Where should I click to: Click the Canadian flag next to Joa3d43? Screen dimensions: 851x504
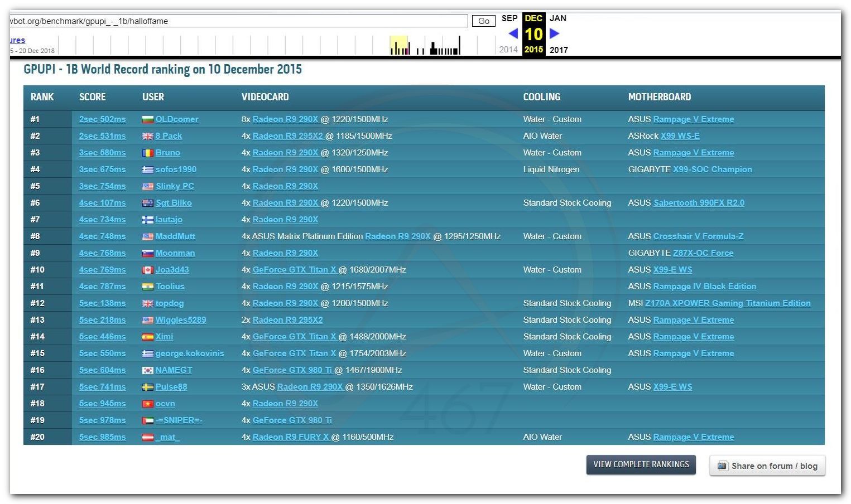(x=147, y=270)
